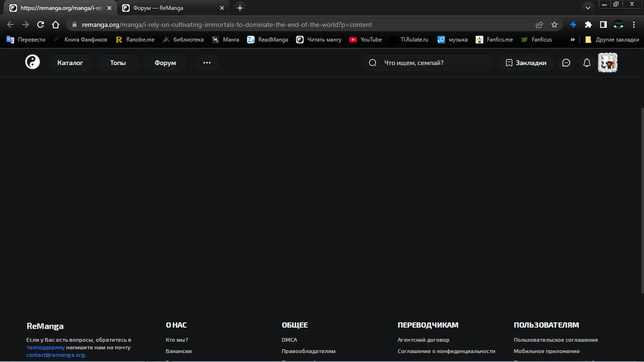Open the Топы section

(118, 63)
